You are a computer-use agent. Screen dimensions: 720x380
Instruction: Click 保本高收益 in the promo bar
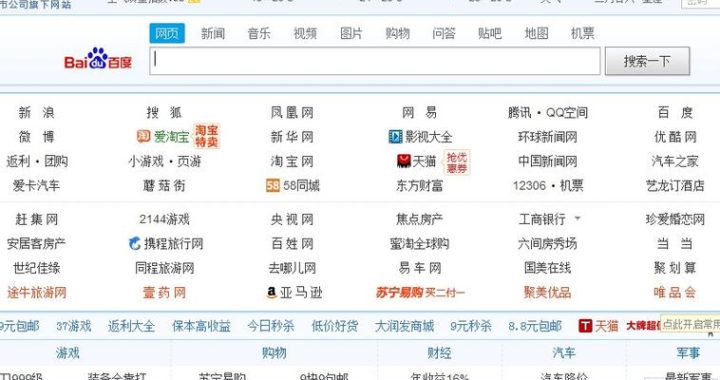(x=201, y=326)
